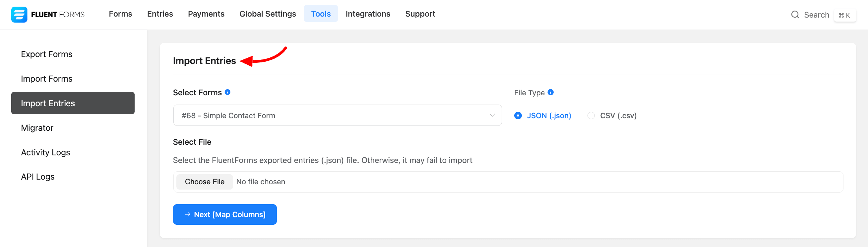Image resolution: width=868 pixels, height=247 pixels.
Task: Open the Support page
Action: 420,14
